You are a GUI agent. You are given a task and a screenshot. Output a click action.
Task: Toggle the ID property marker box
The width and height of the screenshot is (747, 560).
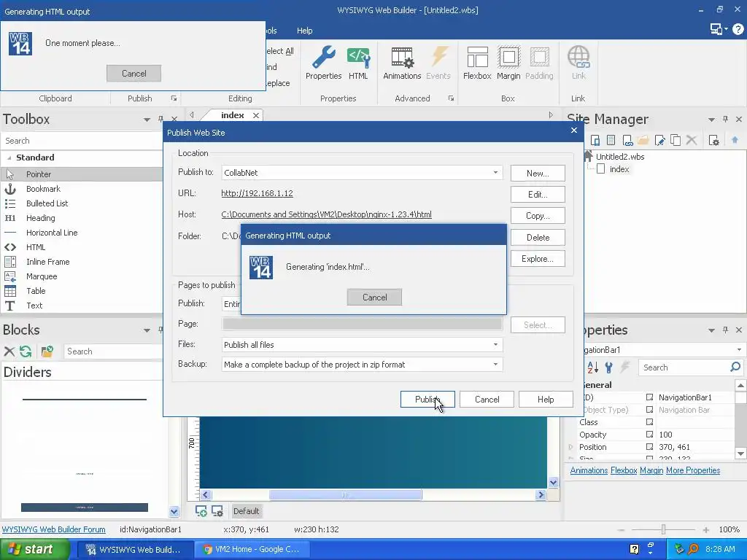(x=649, y=397)
